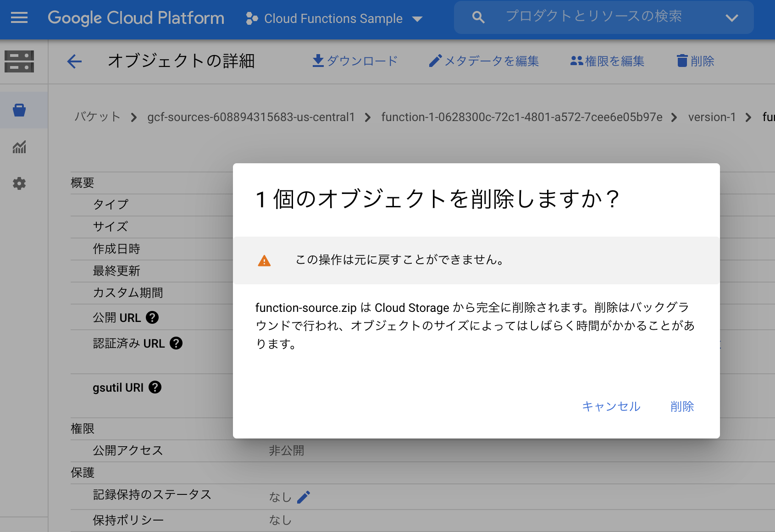
Task: Open Settings via the gear sidebar icon
Action: tap(19, 183)
